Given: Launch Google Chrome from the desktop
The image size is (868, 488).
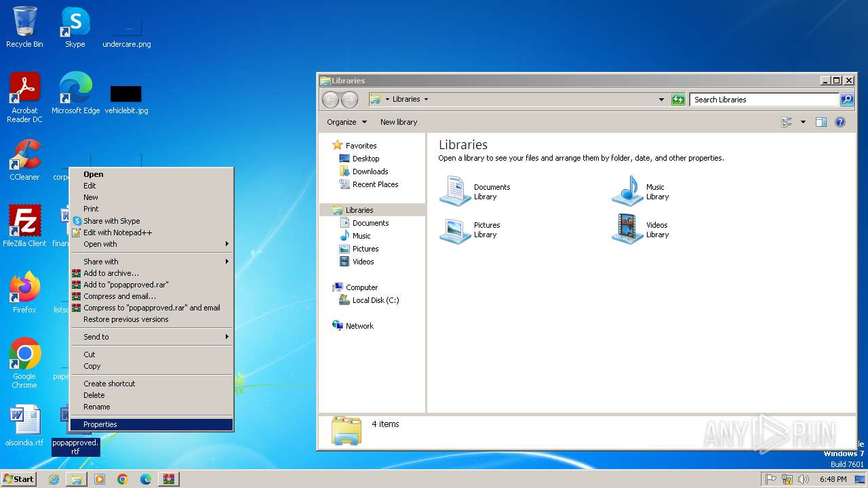Looking at the screenshot, I should click(24, 363).
